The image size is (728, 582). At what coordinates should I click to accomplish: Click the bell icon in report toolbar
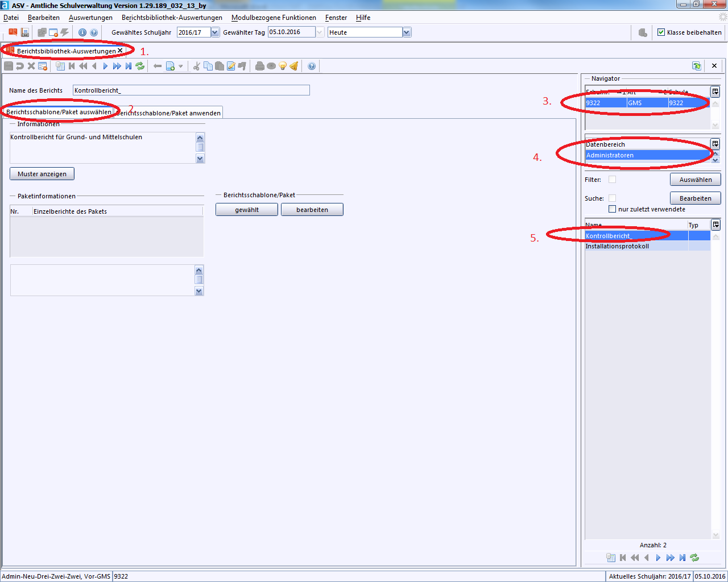coord(294,66)
